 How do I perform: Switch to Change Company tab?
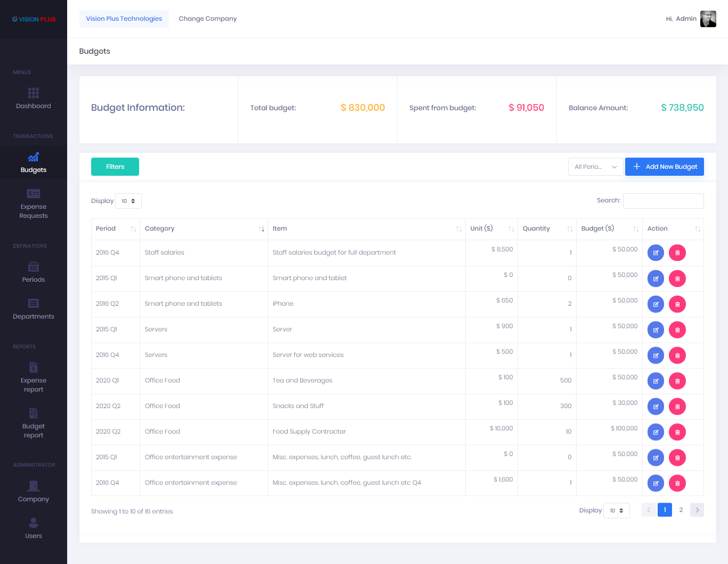coord(207,19)
